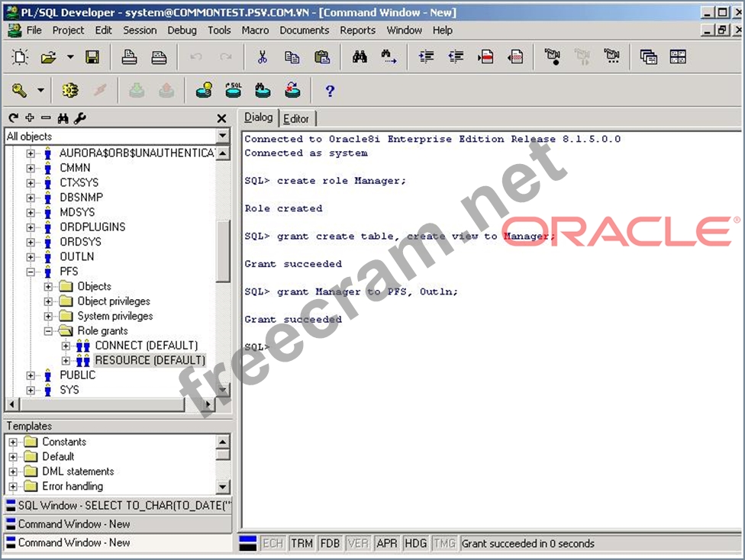Switch to the Editor tab
Viewport: 745px width, 560px height.
[296, 119]
